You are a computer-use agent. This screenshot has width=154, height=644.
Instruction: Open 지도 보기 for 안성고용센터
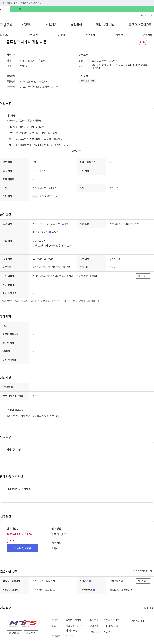pos(143,581)
